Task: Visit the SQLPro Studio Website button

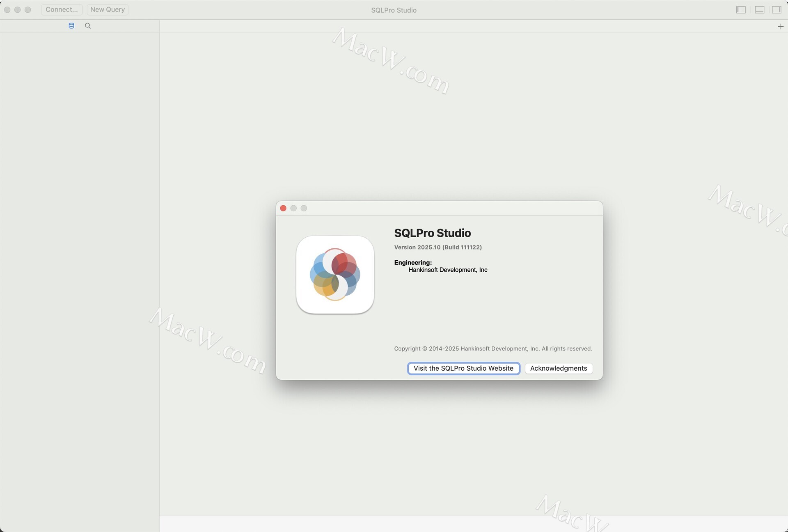Action: (x=463, y=368)
